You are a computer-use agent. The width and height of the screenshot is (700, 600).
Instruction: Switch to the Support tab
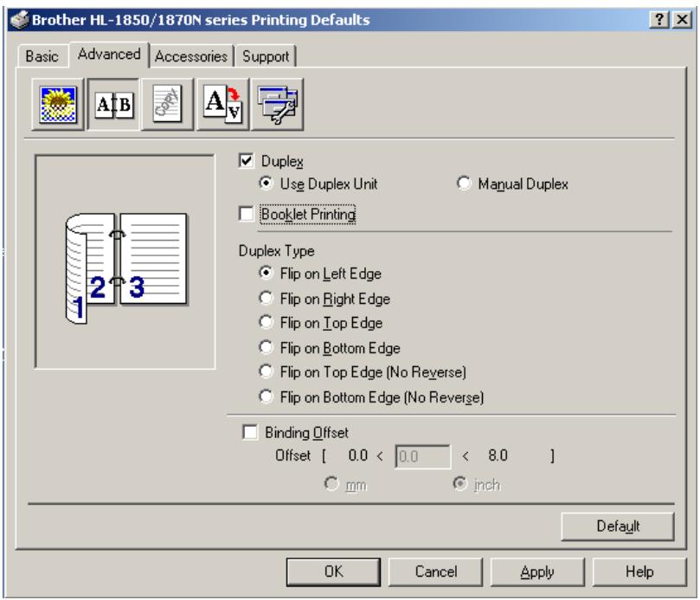click(266, 56)
